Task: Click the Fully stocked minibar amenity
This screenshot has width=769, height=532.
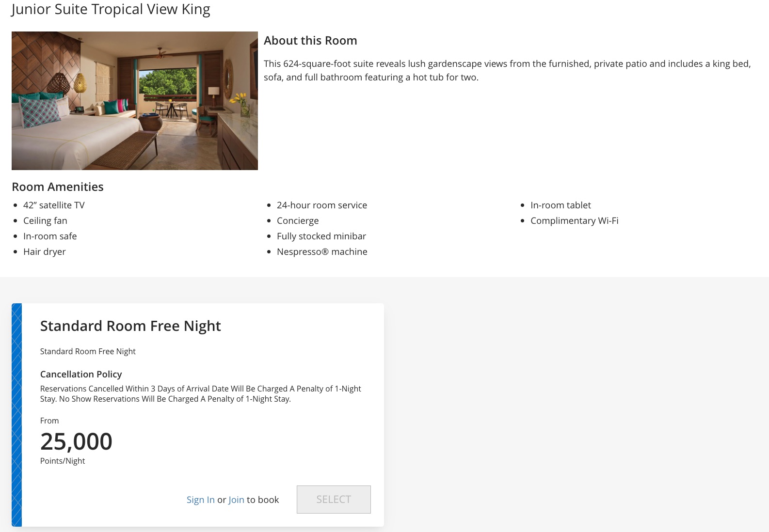Action: pyautogui.click(x=321, y=236)
